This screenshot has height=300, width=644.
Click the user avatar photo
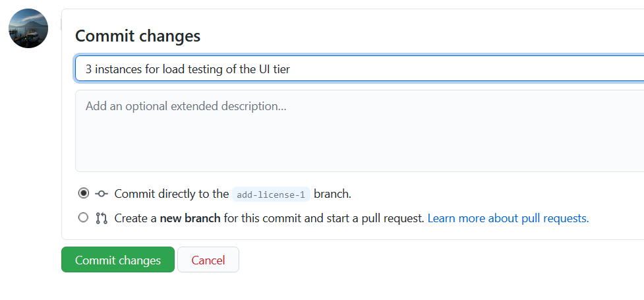(28, 28)
